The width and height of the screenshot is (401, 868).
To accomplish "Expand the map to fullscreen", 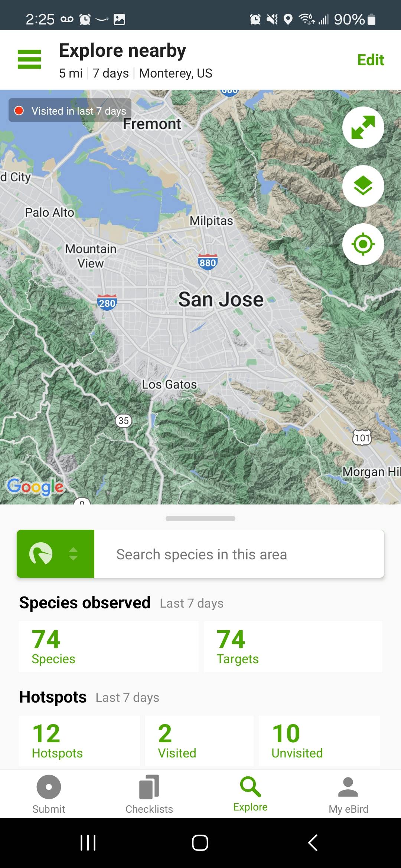I will tap(363, 127).
